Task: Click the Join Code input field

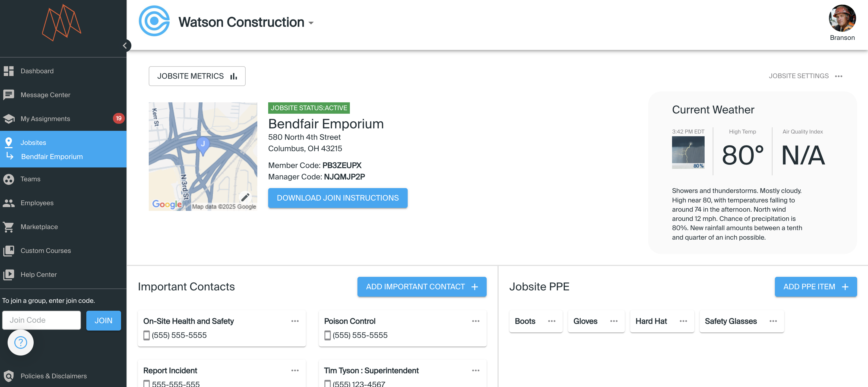Action: tap(42, 320)
